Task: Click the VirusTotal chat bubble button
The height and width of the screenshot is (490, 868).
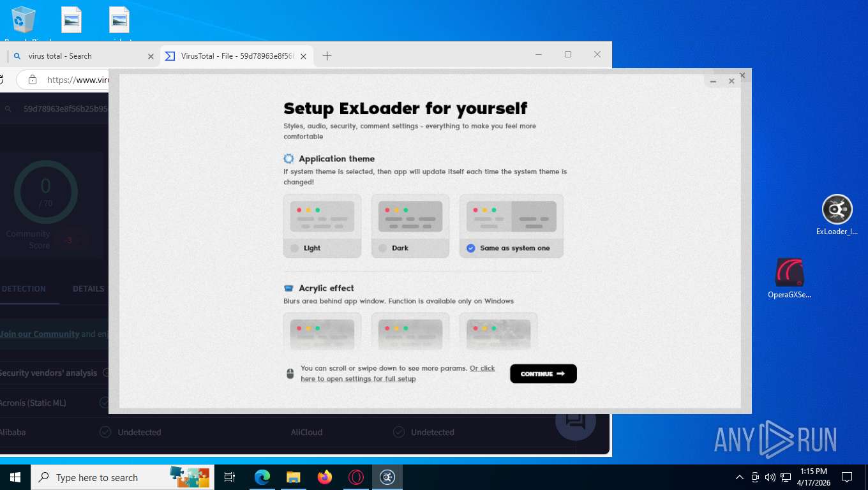Action: [575, 420]
